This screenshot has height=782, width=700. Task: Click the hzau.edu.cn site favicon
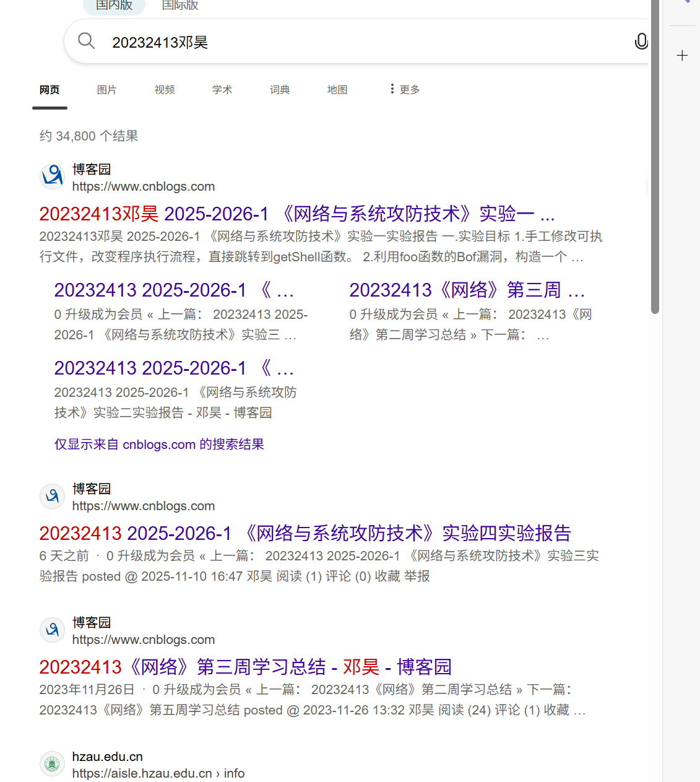[52, 763]
